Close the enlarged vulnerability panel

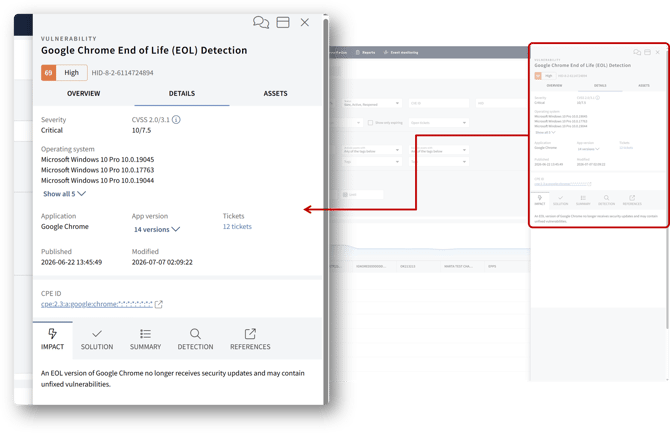[x=305, y=22]
